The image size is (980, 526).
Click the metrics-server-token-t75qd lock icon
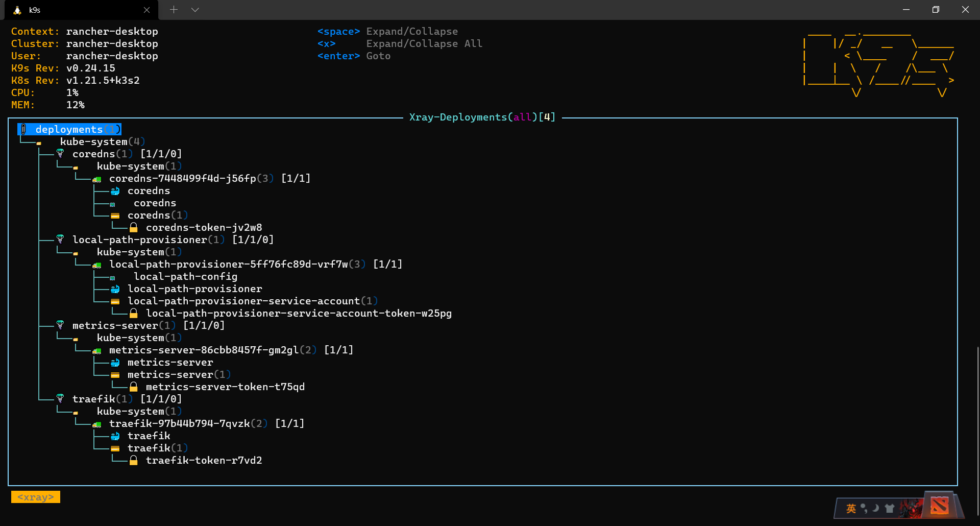coord(134,387)
